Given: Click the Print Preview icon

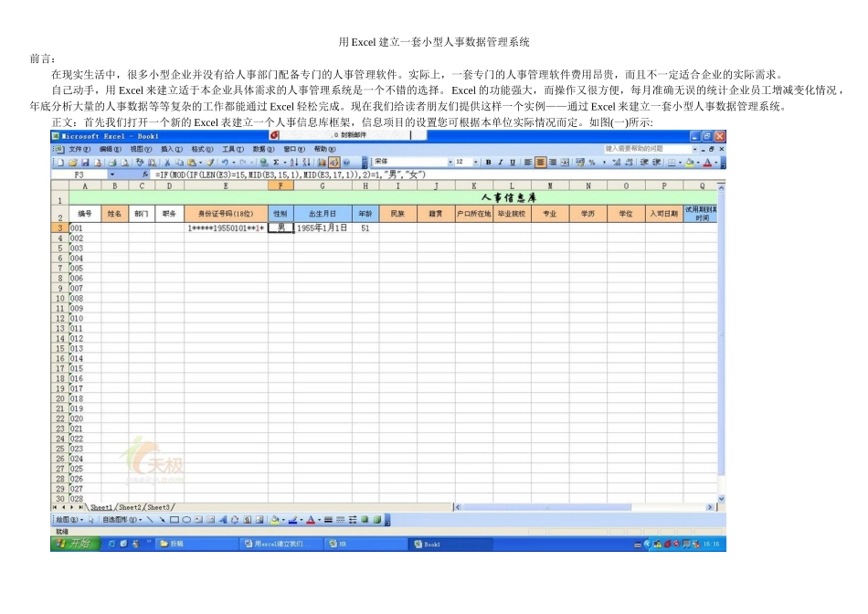Looking at the screenshot, I should tap(124, 163).
